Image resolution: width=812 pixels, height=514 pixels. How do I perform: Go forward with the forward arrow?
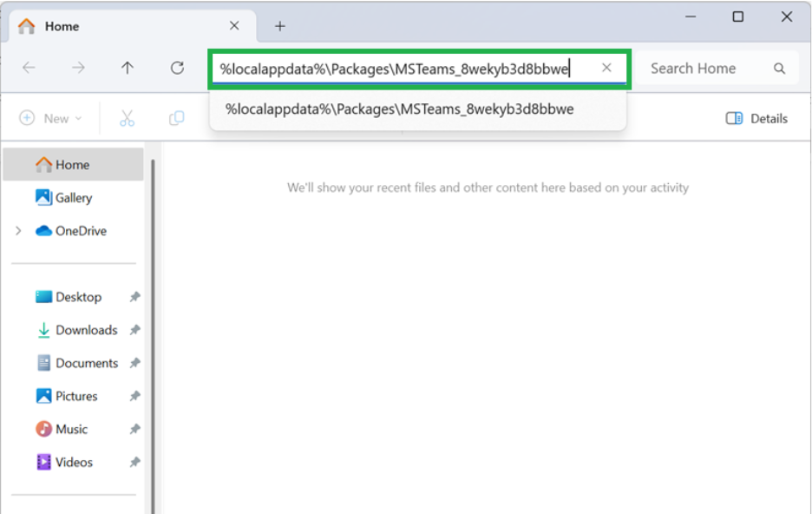[x=78, y=68]
